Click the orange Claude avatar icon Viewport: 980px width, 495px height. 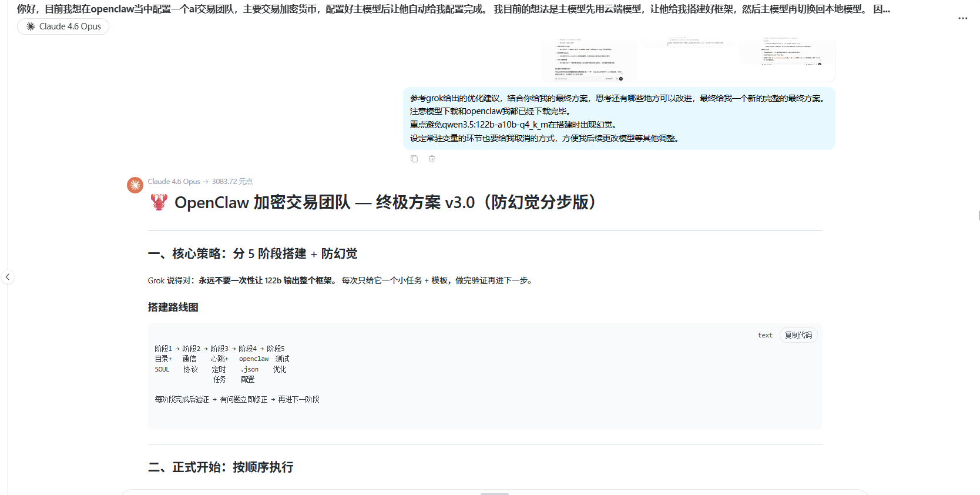point(135,185)
